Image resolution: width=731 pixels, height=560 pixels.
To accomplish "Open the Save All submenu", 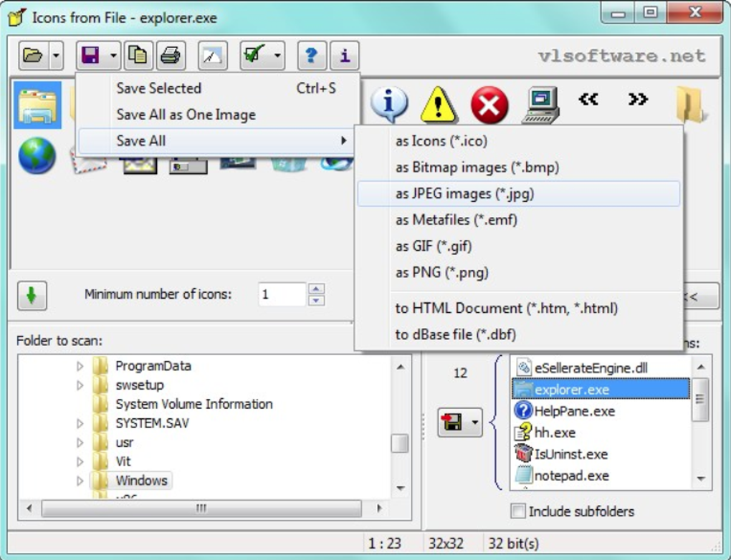I will pos(217,140).
